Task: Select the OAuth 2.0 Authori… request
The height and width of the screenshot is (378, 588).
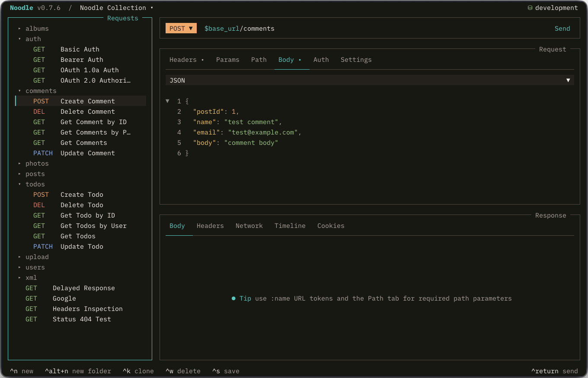Action: point(81,80)
